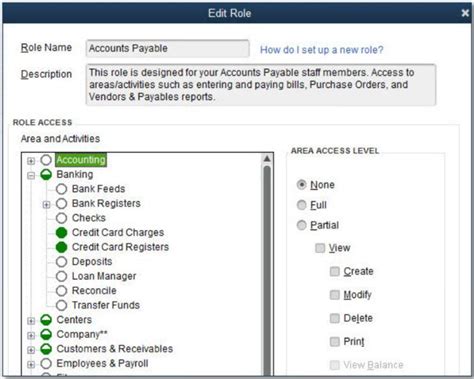The height and width of the screenshot is (379, 474).
Task: Select the Partial access radio button
Action: (301, 225)
